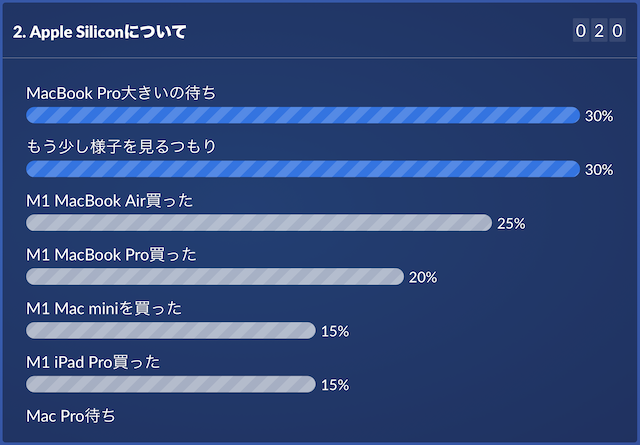
Task: Choose the "もう少し様子を見るつもり" answer
Action: click(x=121, y=147)
